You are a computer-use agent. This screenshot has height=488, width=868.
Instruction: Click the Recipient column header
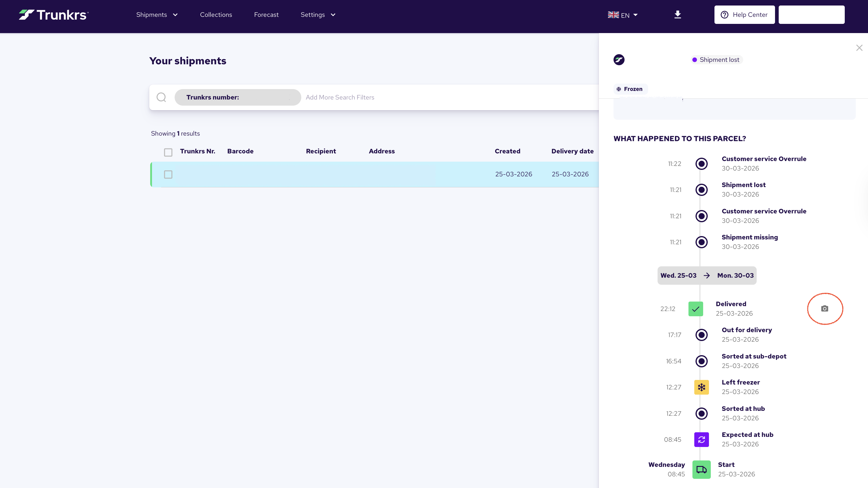pyautogui.click(x=321, y=151)
